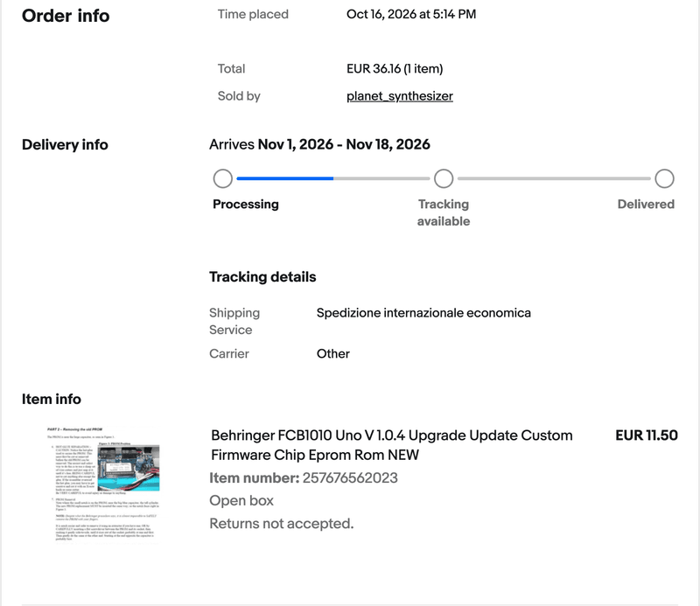Open the Behringer FCB1010 item thumbnail
700x606 pixels.
tap(103, 484)
